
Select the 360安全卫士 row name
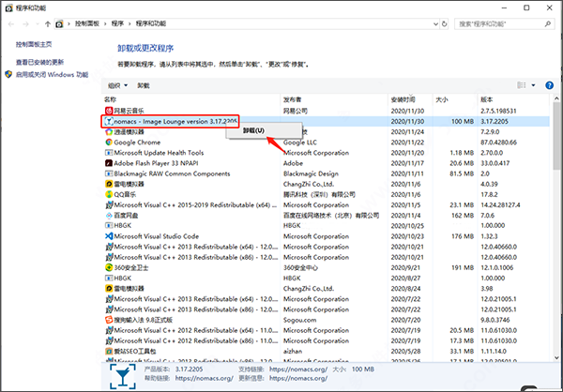pos(131,267)
